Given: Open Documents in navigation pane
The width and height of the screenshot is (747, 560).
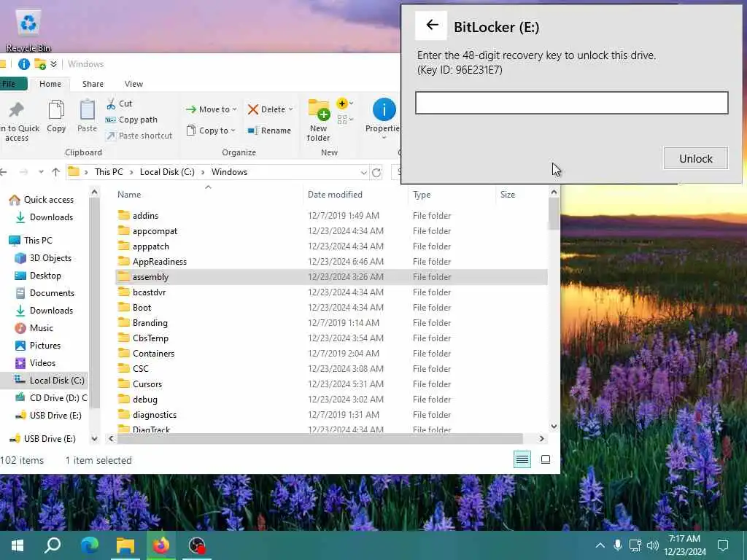Looking at the screenshot, I should (x=52, y=293).
